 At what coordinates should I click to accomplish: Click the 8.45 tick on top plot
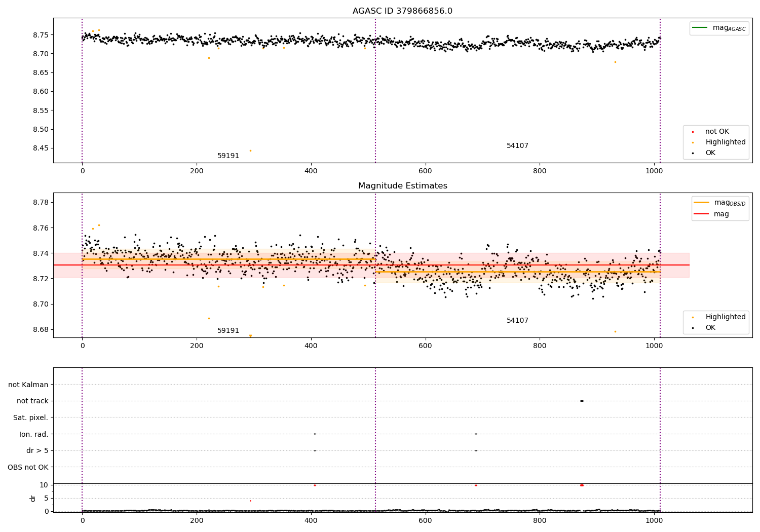(40, 148)
